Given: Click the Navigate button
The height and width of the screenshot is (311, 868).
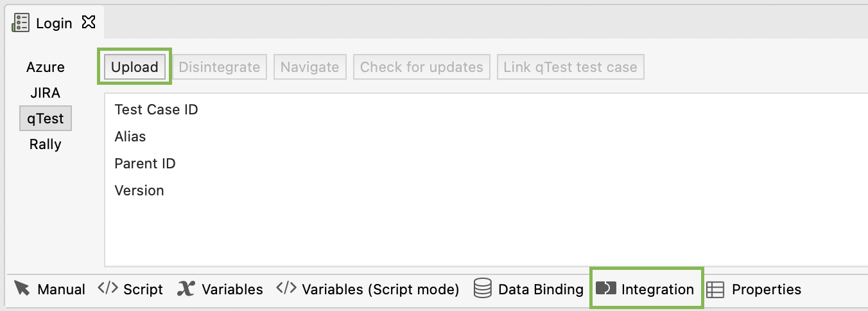Looking at the screenshot, I should [x=309, y=67].
